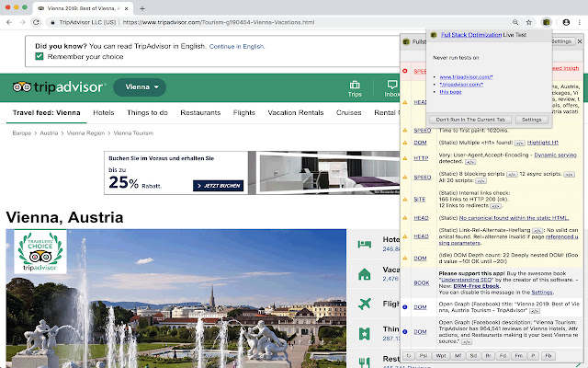The image size is (588, 368).
Task: Click the Fb button in bottom toolbar
Action: pos(548,356)
